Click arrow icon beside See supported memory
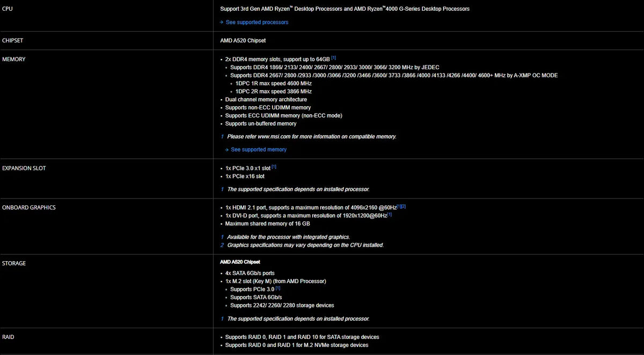The image size is (644, 355). coord(226,150)
